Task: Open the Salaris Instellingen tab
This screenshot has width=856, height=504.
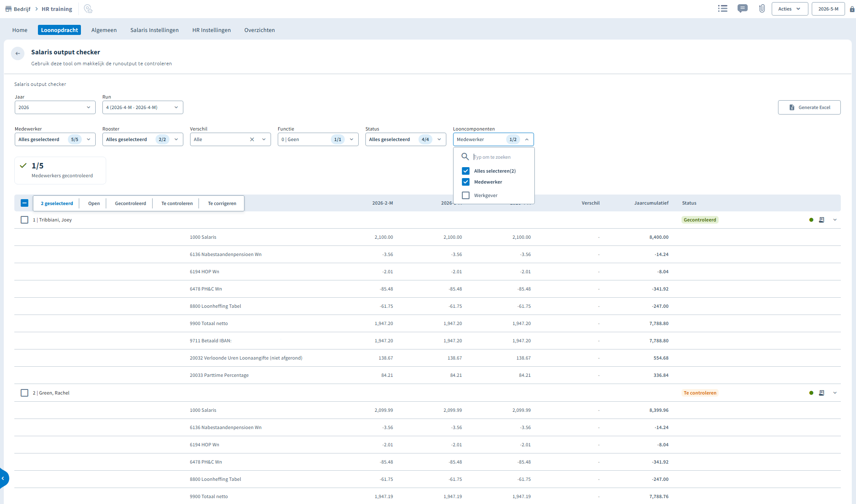Action: (155, 30)
